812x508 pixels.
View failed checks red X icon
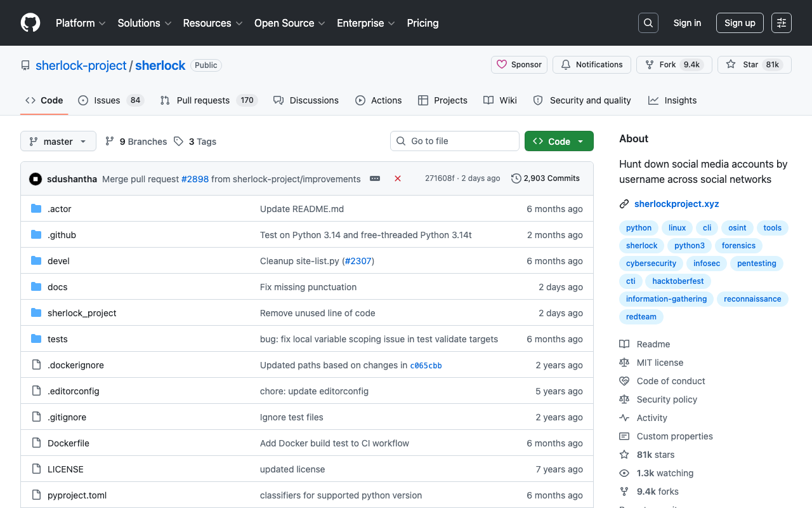398,178
